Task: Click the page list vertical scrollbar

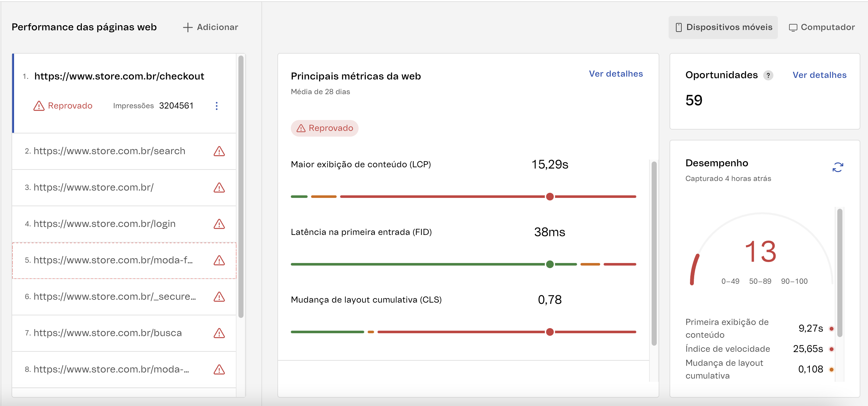Action: [241, 186]
